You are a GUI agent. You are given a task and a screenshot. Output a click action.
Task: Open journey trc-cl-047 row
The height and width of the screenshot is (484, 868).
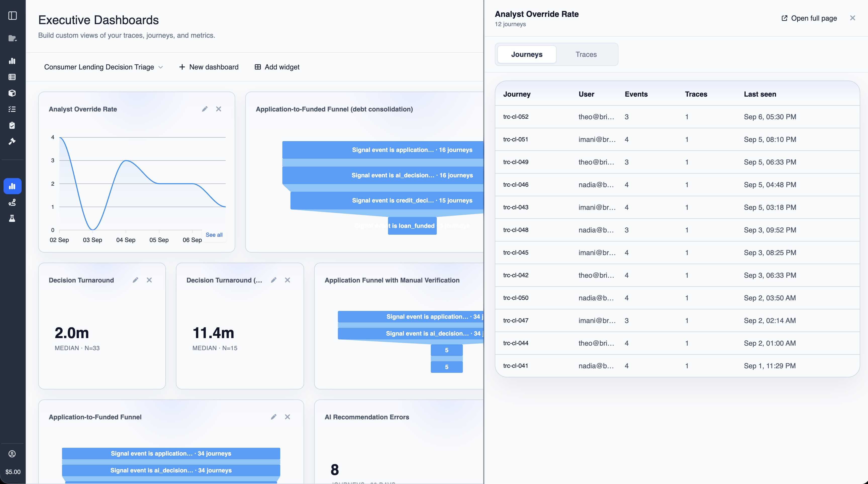pyautogui.click(x=677, y=320)
